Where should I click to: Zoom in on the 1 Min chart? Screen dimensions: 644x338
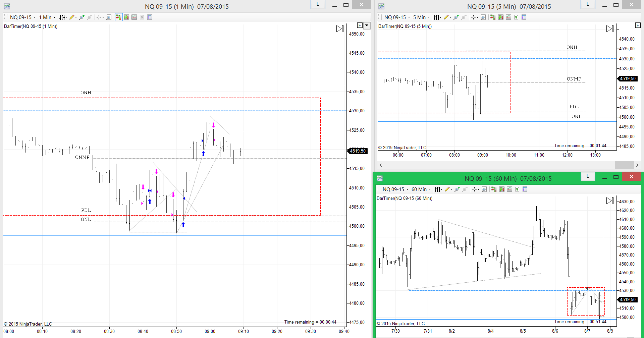pyautogui.click(x=82, y=17)
